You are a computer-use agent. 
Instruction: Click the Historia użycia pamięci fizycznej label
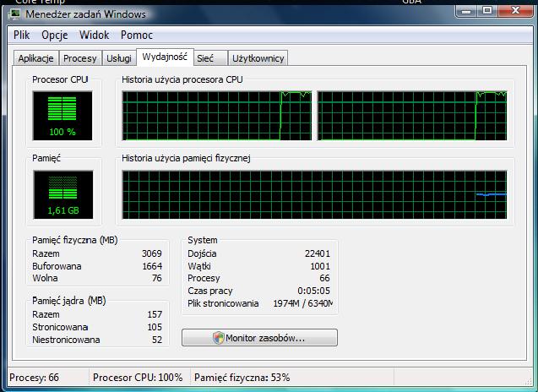click(x=186, y=158)
